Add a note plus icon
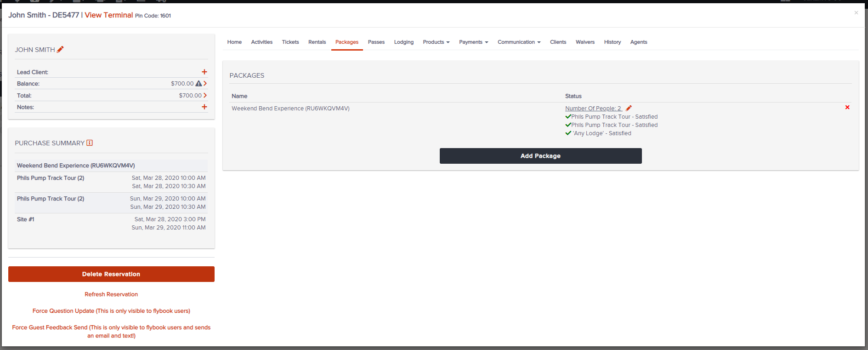This screenshot has height=350, width=868. point(204,107)
